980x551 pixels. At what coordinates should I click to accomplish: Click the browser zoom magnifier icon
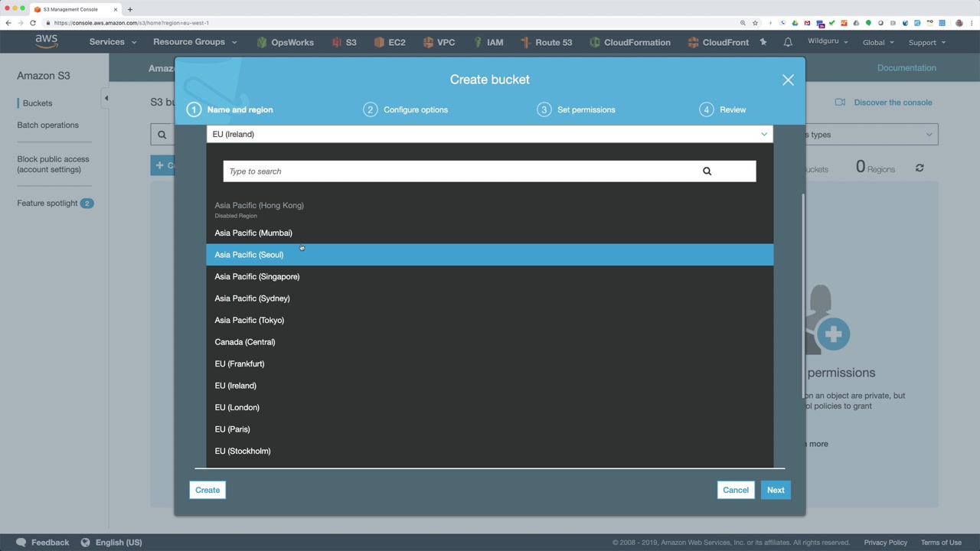point(743,23)
